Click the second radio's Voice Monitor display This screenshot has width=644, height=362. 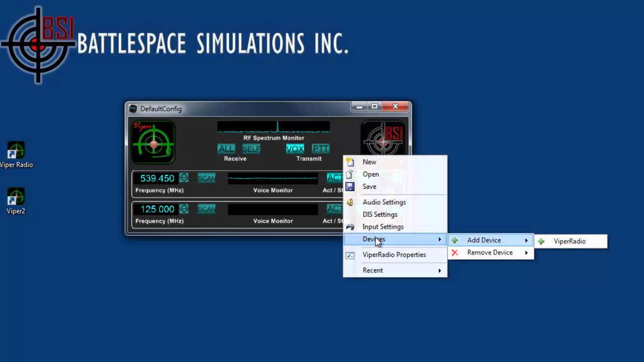coord(273,209)
